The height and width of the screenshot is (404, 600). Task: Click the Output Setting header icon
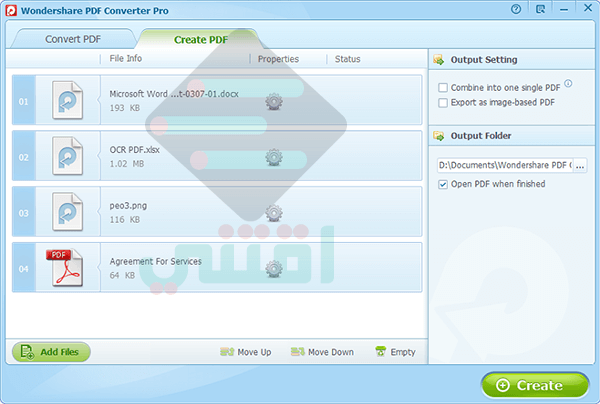(439, 60)
